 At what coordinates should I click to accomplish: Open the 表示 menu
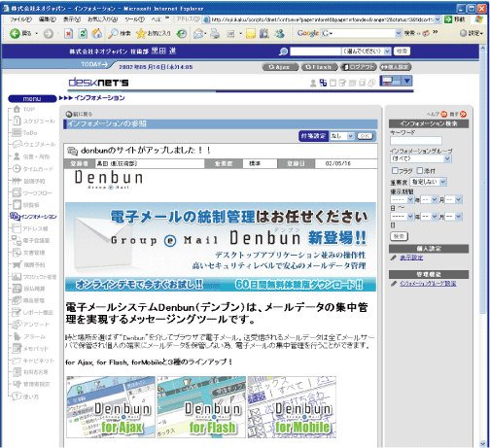[x=72, y=19]
